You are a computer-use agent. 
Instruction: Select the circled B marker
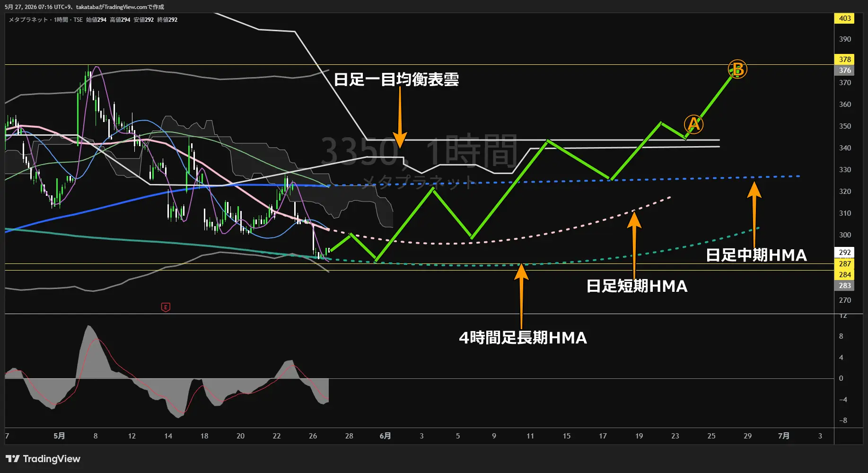pos(737,70)
